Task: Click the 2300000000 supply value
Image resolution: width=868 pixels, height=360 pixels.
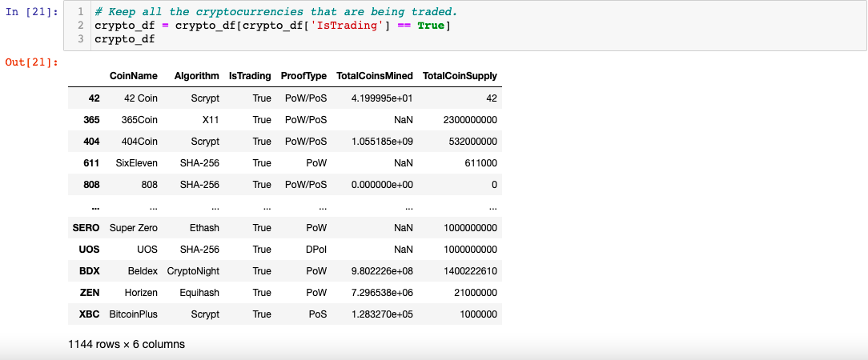Action: point(470,119)
